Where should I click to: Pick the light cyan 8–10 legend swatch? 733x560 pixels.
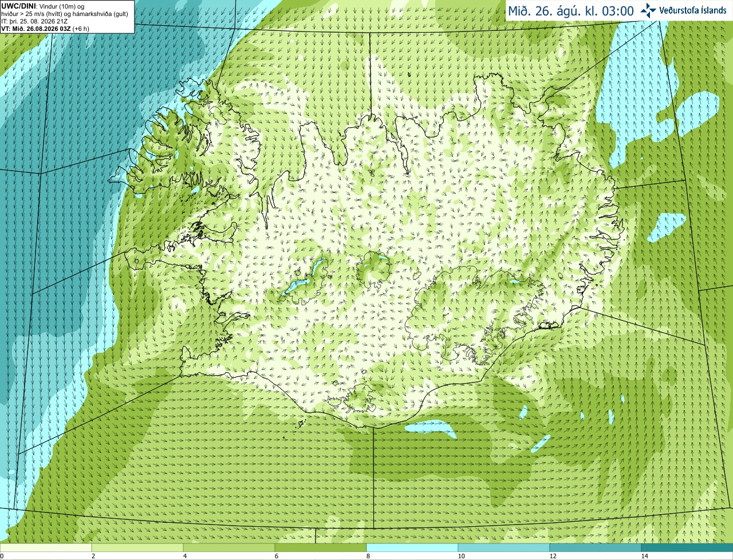[412, 547]
